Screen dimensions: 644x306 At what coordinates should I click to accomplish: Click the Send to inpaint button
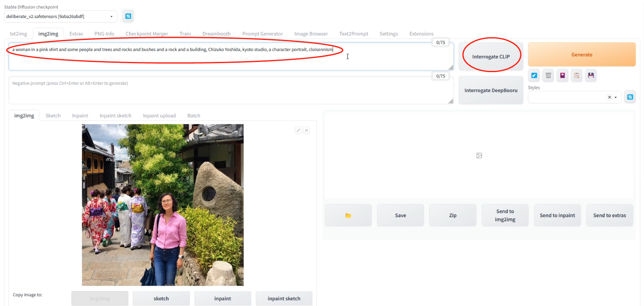pos(557,216)
